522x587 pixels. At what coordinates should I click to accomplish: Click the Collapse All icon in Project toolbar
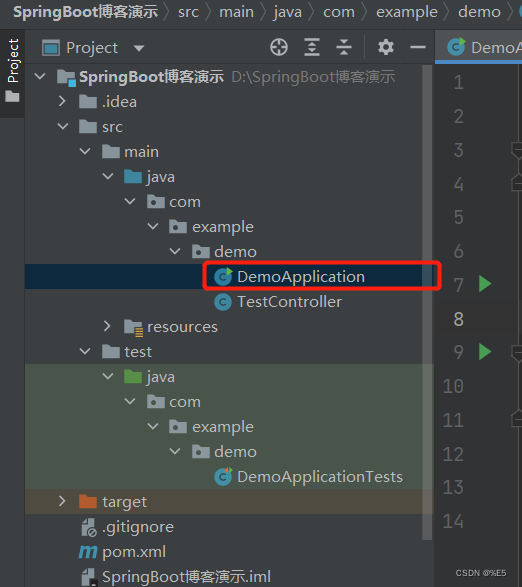tap(344, 48)
